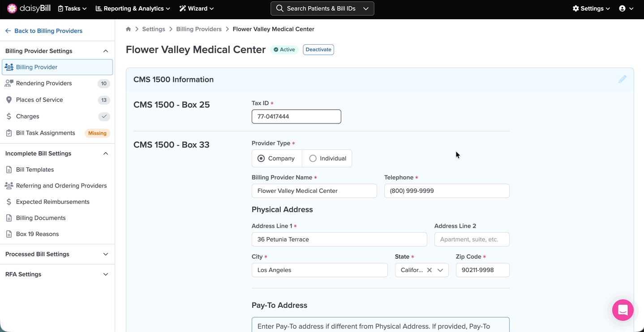Click the Tax ID input field
This screenshot has width=644, height=332.
pos(296,116)
